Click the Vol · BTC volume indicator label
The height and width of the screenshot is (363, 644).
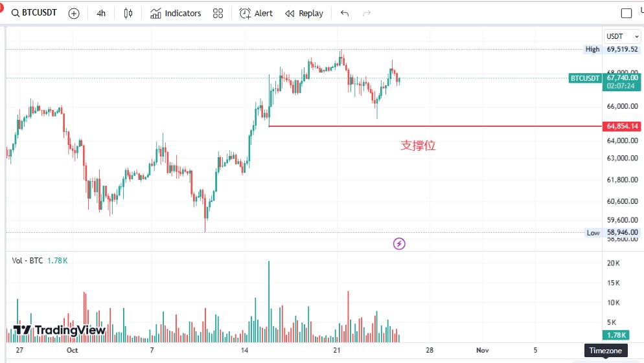(28, 261)
